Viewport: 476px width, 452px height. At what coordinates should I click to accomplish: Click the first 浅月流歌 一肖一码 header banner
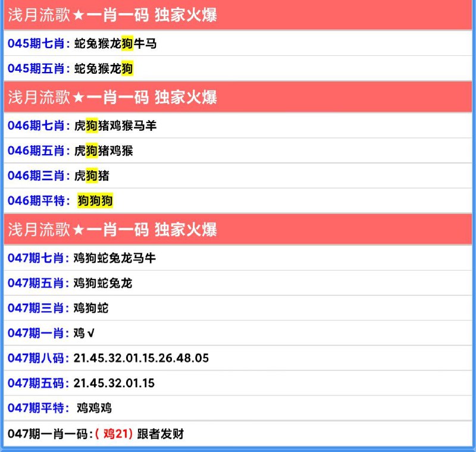238,14
